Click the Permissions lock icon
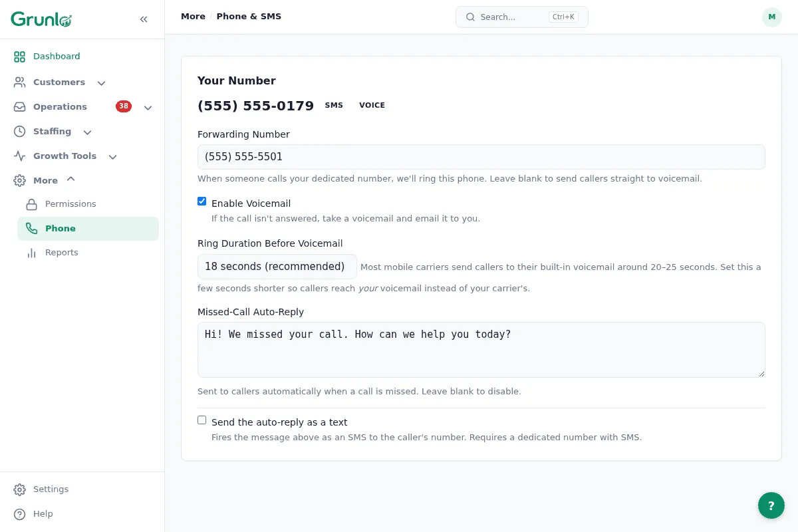 pos(31,204)
